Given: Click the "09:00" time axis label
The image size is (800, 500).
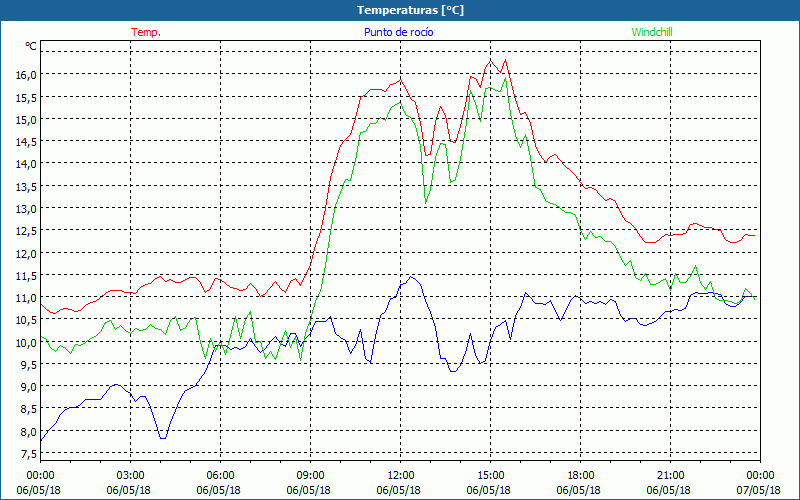Looking at the screenshot, I should (311, 476).
